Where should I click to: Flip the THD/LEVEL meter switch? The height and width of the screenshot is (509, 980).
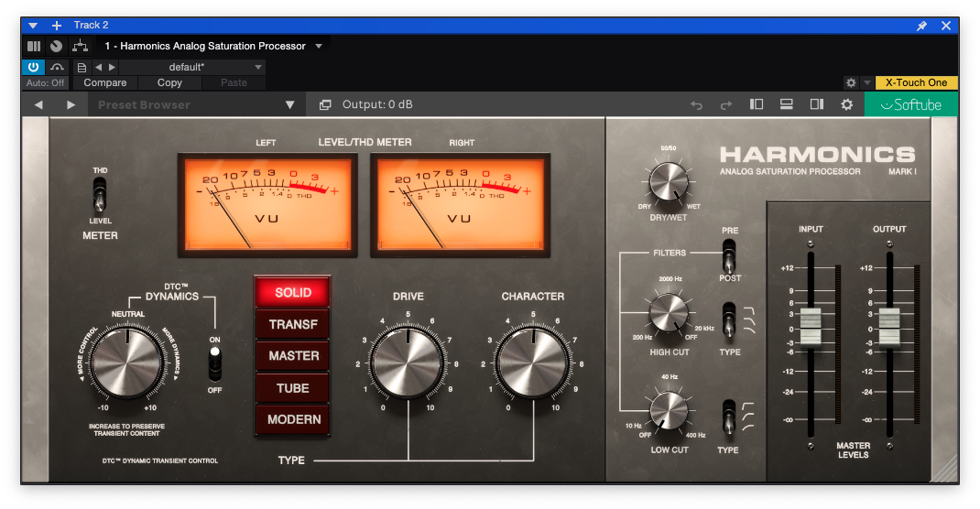point(100,195)
